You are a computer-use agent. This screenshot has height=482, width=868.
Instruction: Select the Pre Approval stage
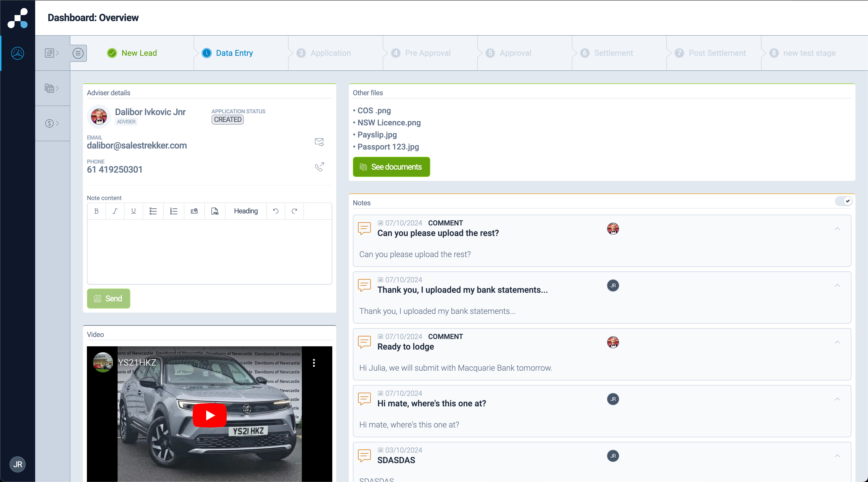pyautogui.click(x=421, y=53)
